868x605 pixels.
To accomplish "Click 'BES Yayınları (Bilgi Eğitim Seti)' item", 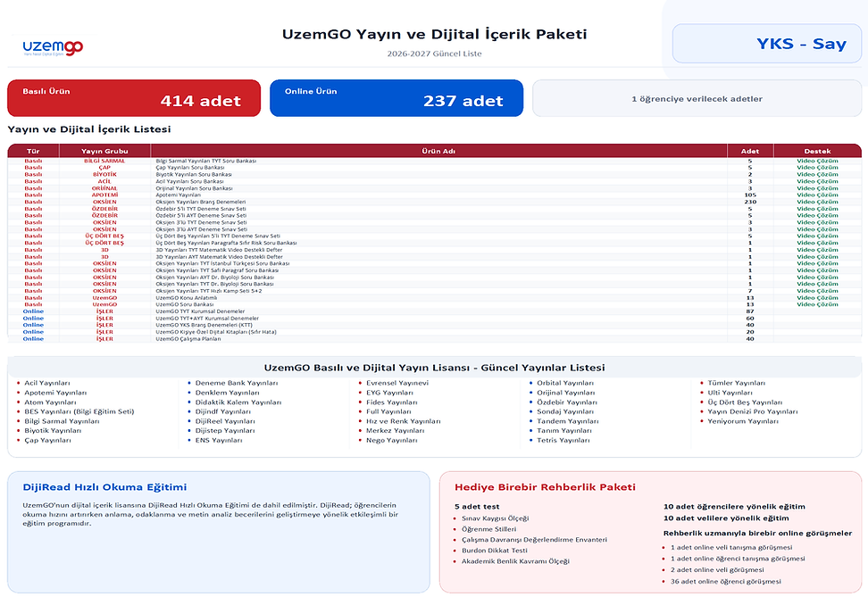I will [x=79, y=411].
